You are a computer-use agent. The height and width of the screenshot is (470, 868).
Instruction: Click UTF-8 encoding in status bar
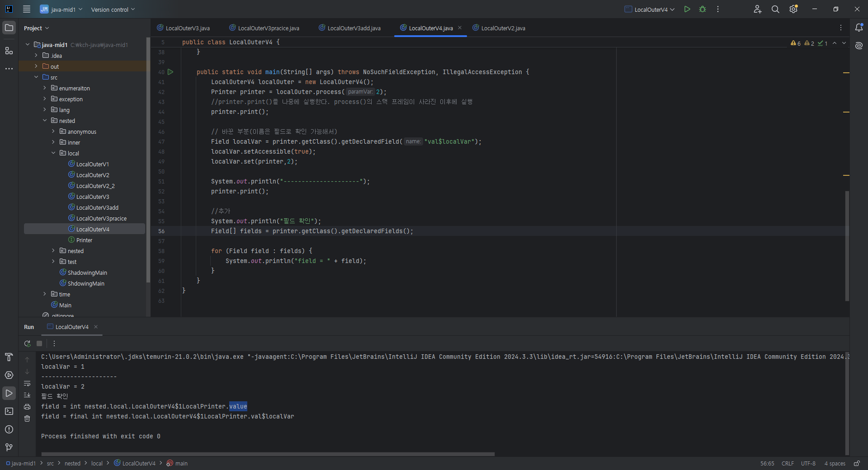pos(808,463)
